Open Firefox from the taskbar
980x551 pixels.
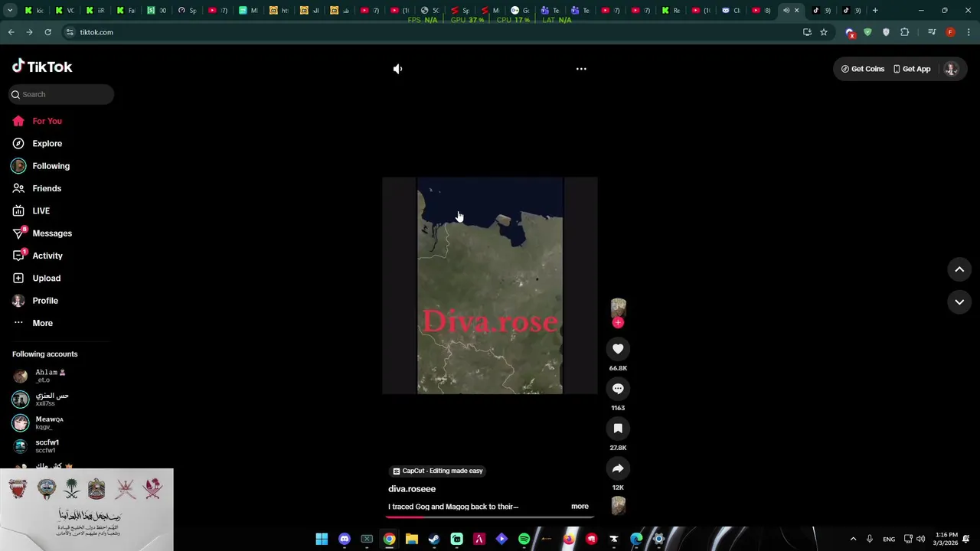click(x=569, y=539)
